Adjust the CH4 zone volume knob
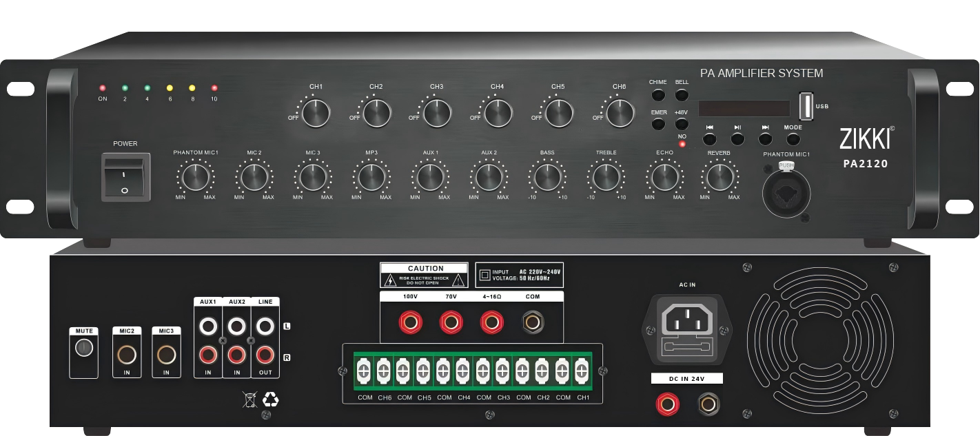980x436 pixels. [498, 113]
